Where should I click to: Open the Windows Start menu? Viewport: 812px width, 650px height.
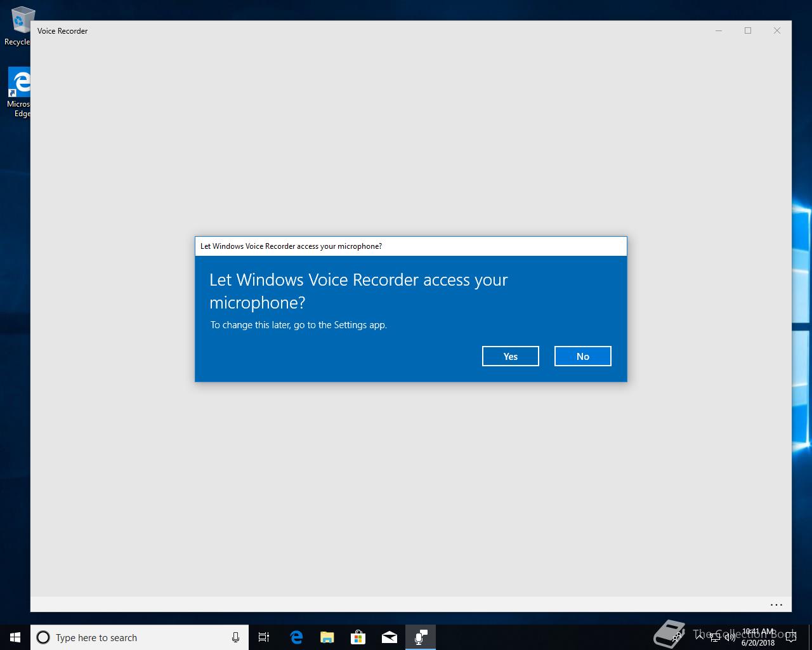click(15, 637)
